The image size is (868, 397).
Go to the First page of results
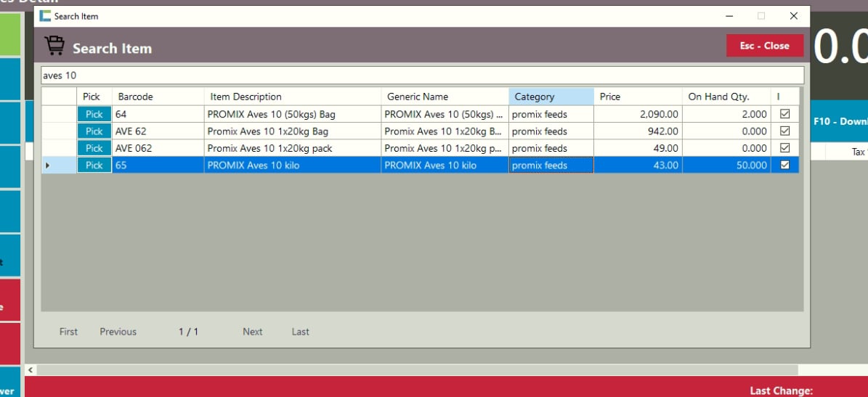coord(69,332)
